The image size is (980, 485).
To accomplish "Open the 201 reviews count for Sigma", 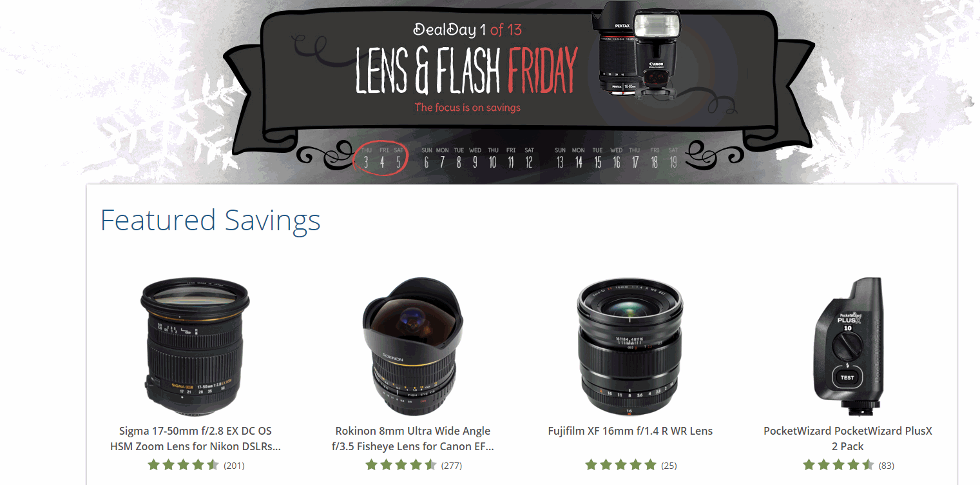I will click(x=234, y=466).
